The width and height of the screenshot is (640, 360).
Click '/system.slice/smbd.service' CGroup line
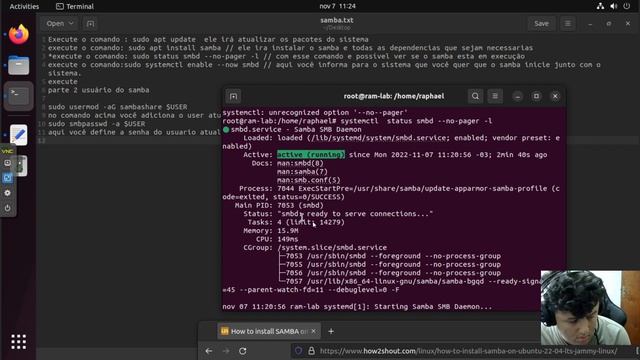coord(332,247)
